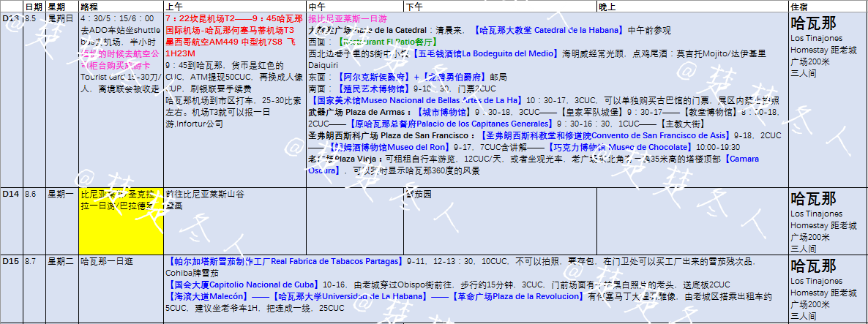Click the 日期 column header
868x324 pixels.
34,6
